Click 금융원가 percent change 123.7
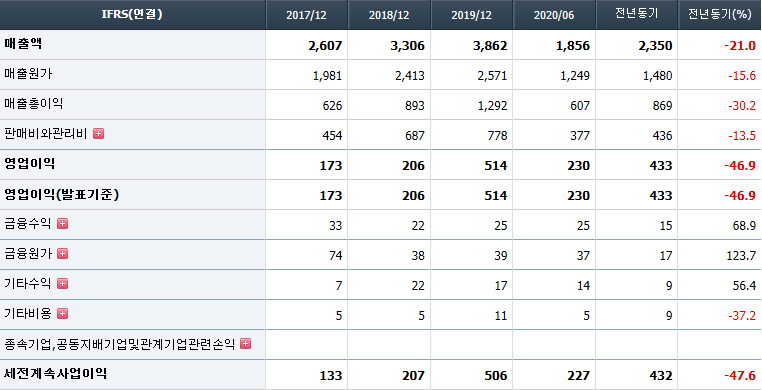762x390 pixels. (x=742, y=256)
